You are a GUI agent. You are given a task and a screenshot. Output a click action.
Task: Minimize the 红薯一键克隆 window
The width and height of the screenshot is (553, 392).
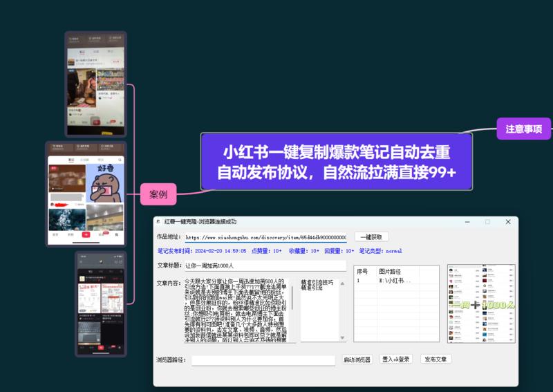click(467, 222)
